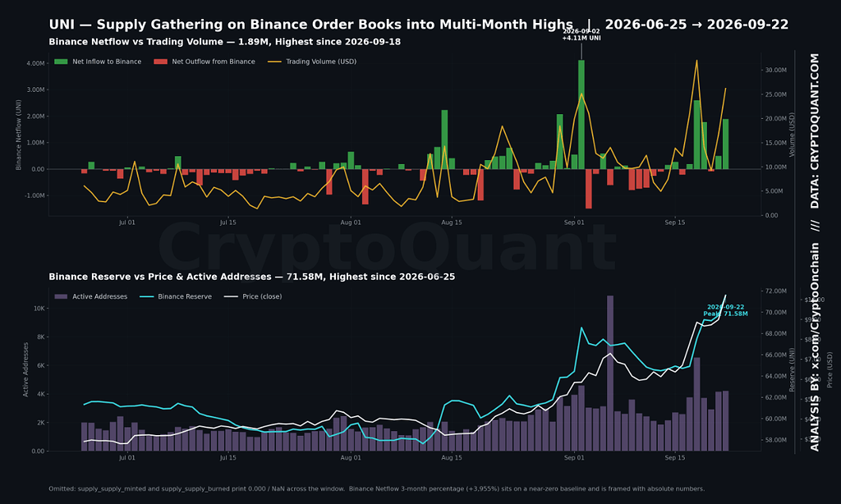This screenshot has height=504, width=841.
Task: Click the '4K' tick on the active addresses axis
Action: [41, 394]
